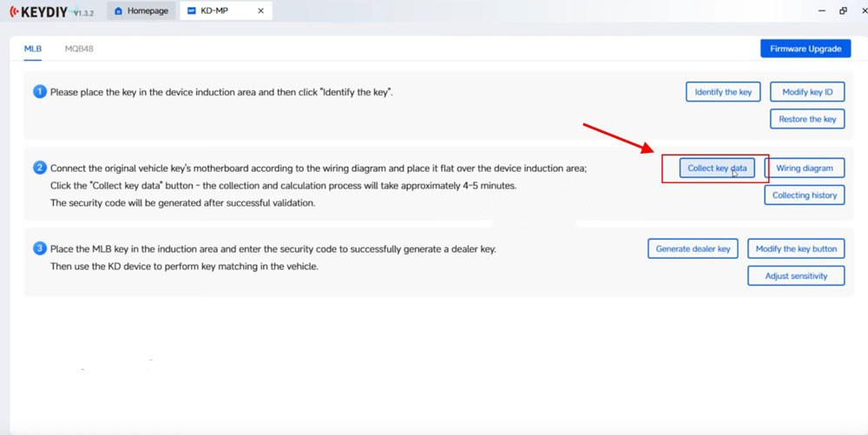Select Modify the key button
The image size is (868, 435).
coord(796,249)
